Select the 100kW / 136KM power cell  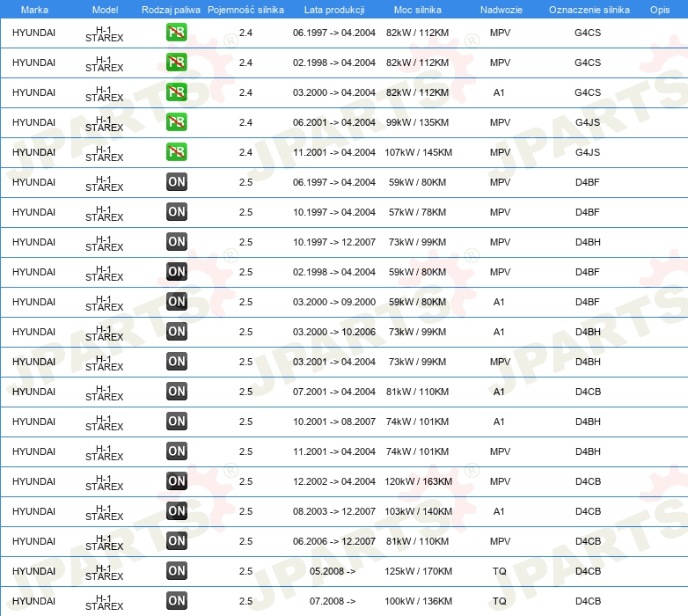click(418, 601)
